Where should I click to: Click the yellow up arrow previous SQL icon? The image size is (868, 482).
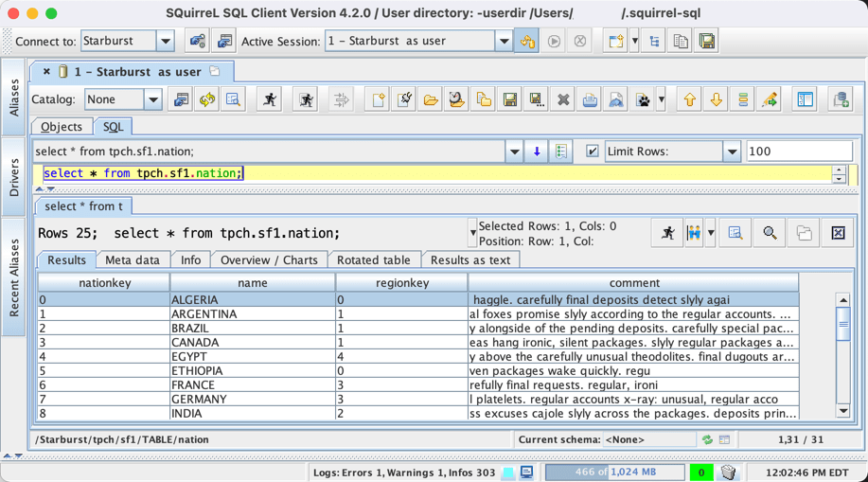click(x=690, y=99)
